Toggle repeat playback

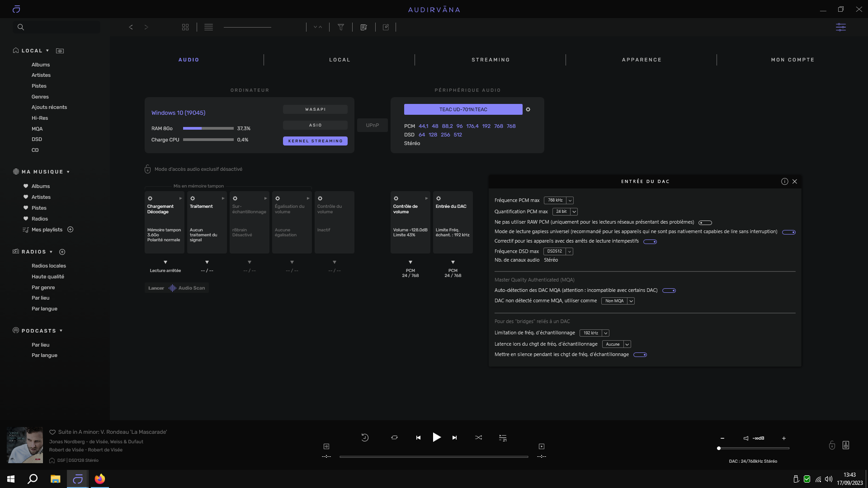click(x=394, y=437)
